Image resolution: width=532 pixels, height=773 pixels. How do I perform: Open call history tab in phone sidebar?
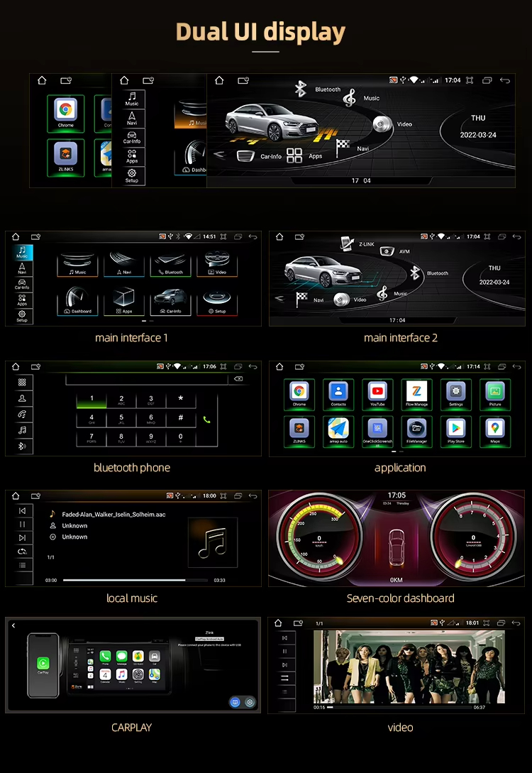[22, 414]
